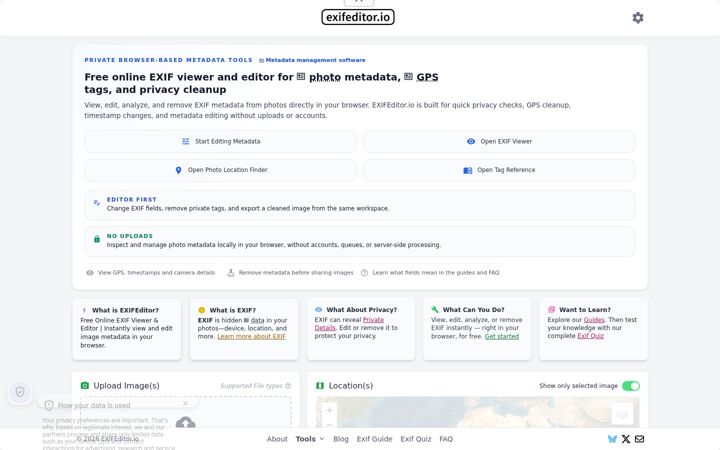Click help icon beside Learn what fields mean

tap(364, 273)
